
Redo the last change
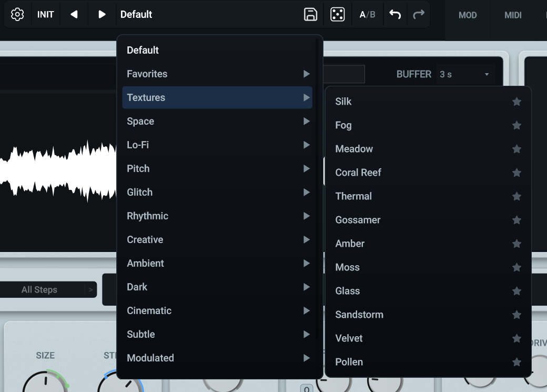point(419,14)
